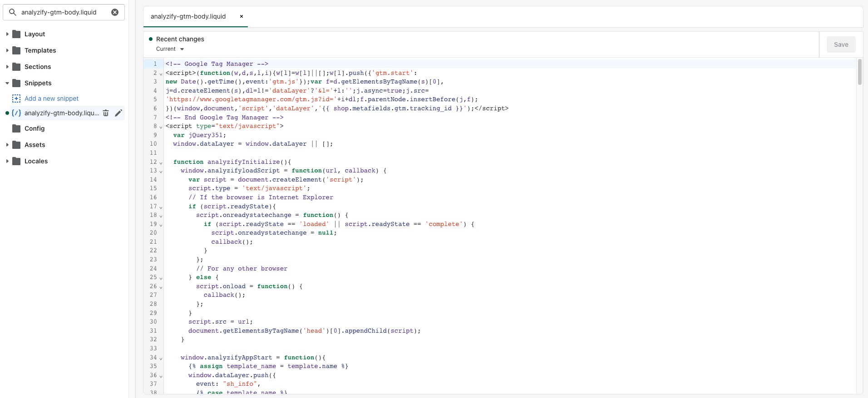Image resolution: width=868 pixels, height=398 pixels.
Task: Select the Config folder label
Action: pos(35,128)
